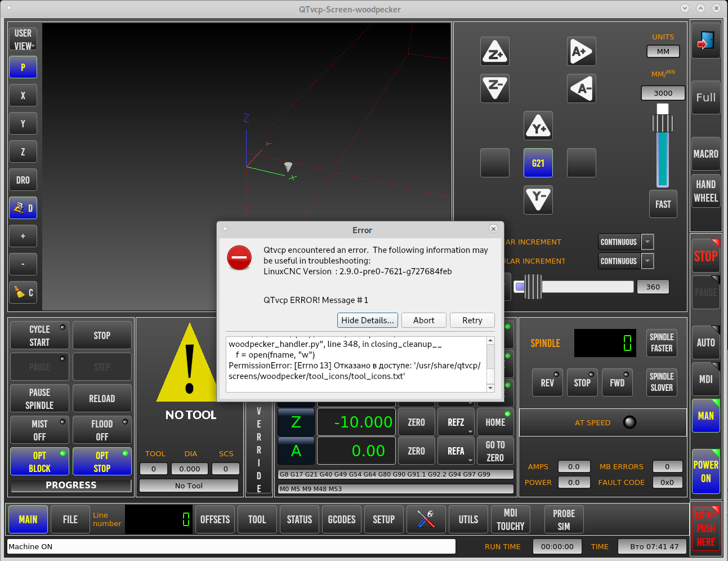
Task: Open PROBE SIM tab
Action: 564,519
